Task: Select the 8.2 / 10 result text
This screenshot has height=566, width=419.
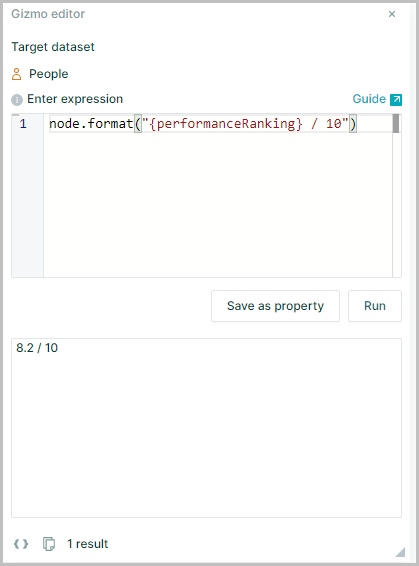Action: 37,348
